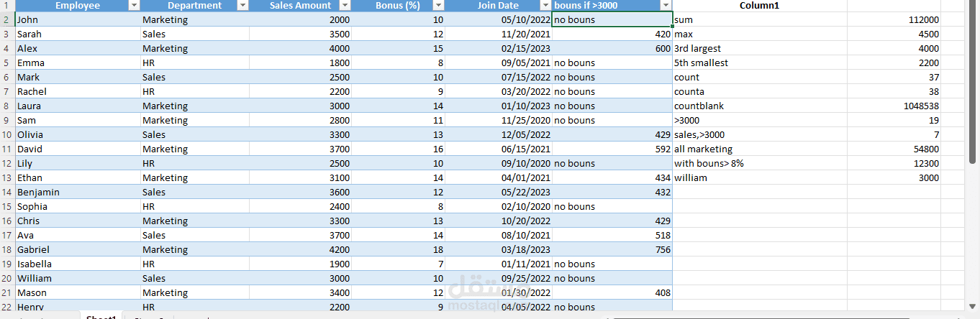Select the 'sum' label cell

point(760,19)
